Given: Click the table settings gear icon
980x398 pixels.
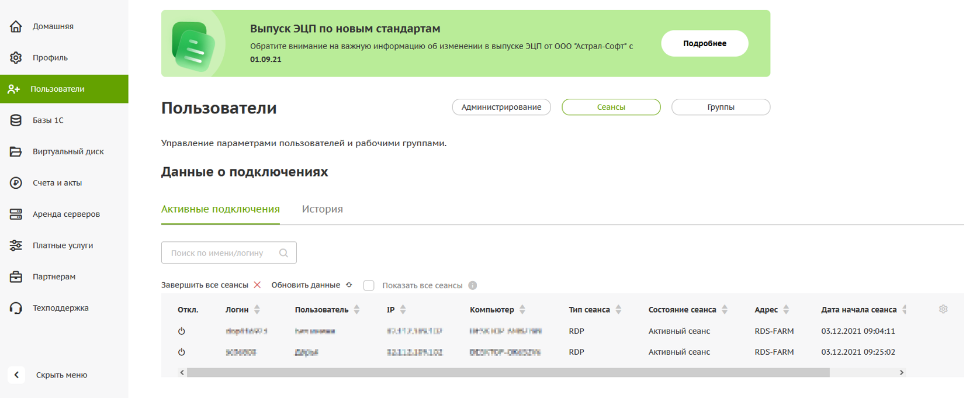Looking at the screenshot, I should coord(943,309).
